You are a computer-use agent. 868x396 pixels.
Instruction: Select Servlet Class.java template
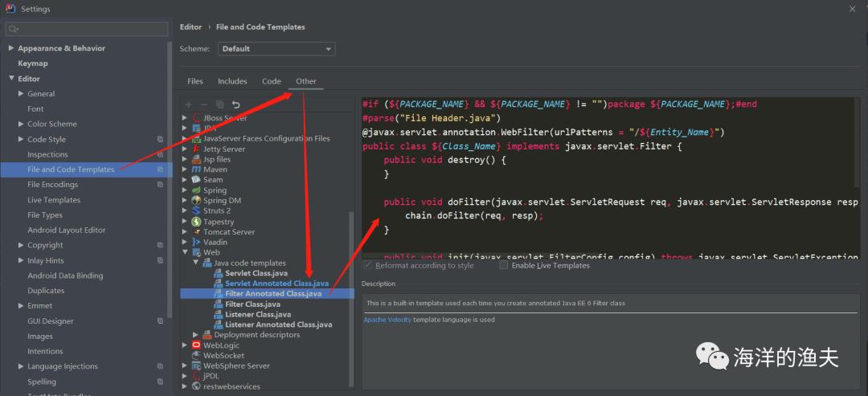(256, 273)
